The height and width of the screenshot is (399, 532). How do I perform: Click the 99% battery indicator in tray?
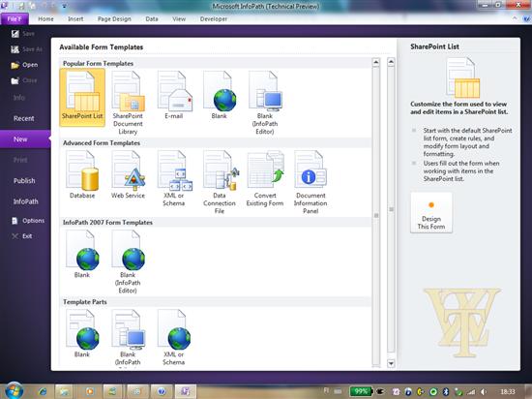click(x=361, y=391)
